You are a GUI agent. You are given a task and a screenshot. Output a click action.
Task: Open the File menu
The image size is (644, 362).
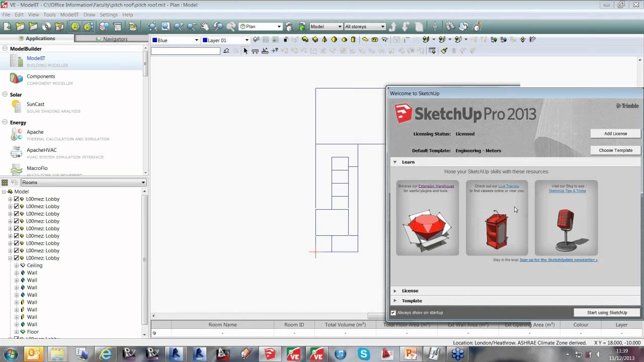click(x=6, y=15)
